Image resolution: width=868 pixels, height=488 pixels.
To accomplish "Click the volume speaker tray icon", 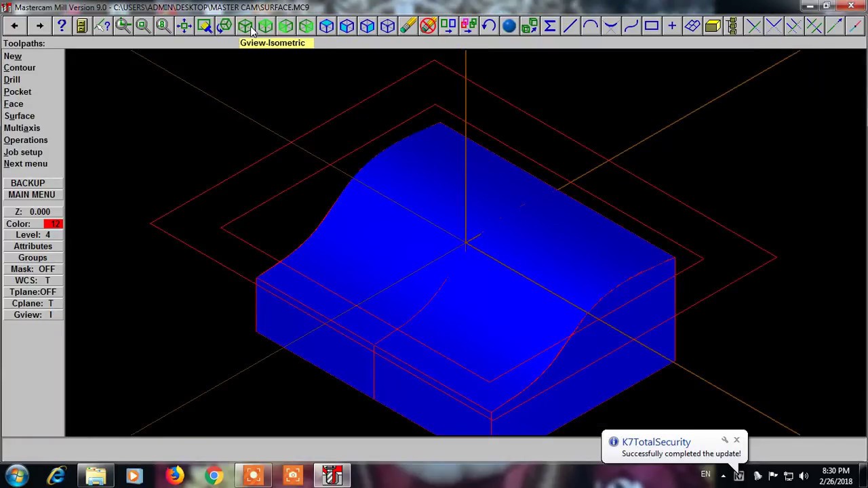I will pyautogui.click(x=804, y=475).
